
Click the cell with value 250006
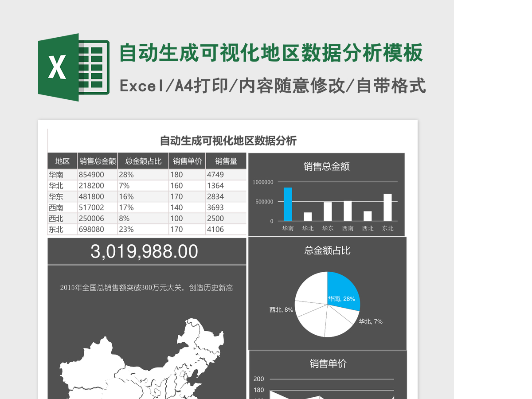[x=98, y=219]
